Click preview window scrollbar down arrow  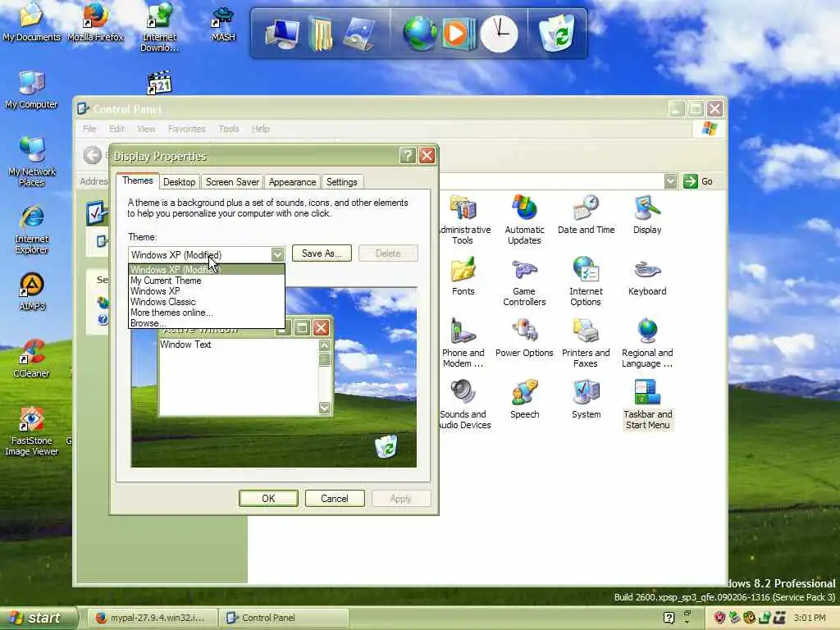pyautogui.click(x=325, y=409)
